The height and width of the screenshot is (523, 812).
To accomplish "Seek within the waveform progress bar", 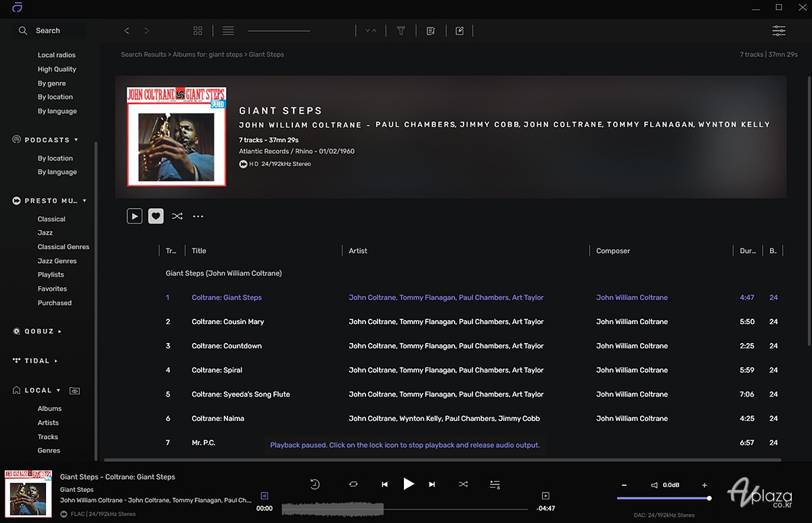I will pos(405,508).
